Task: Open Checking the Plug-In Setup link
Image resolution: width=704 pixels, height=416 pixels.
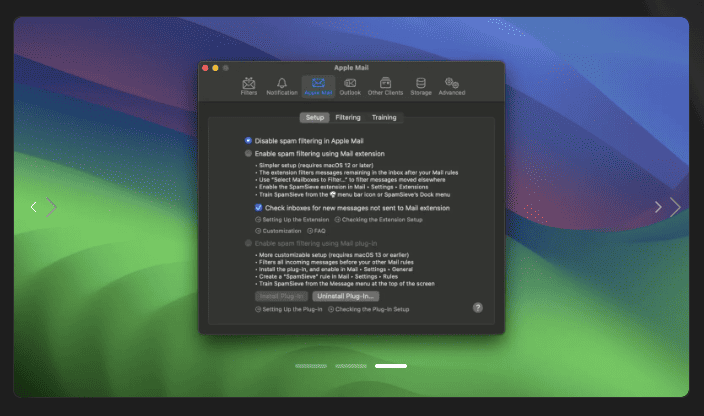Action: click(369, 309)
